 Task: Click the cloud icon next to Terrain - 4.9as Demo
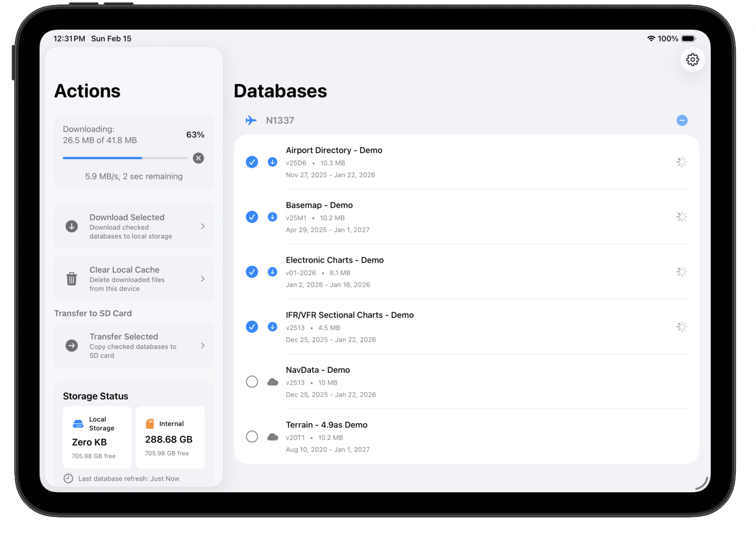[x=273, y=437]
